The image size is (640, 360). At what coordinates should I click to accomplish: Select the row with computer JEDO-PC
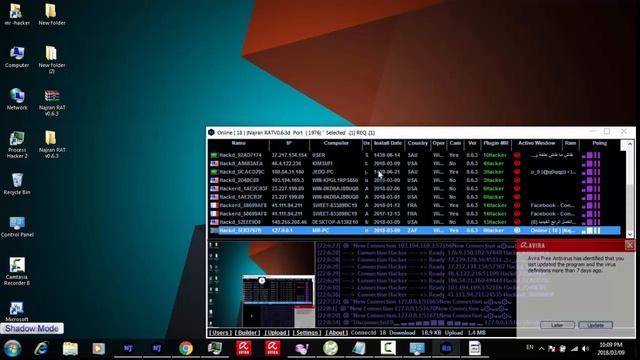pyautogui.click(x=414, y=172)
